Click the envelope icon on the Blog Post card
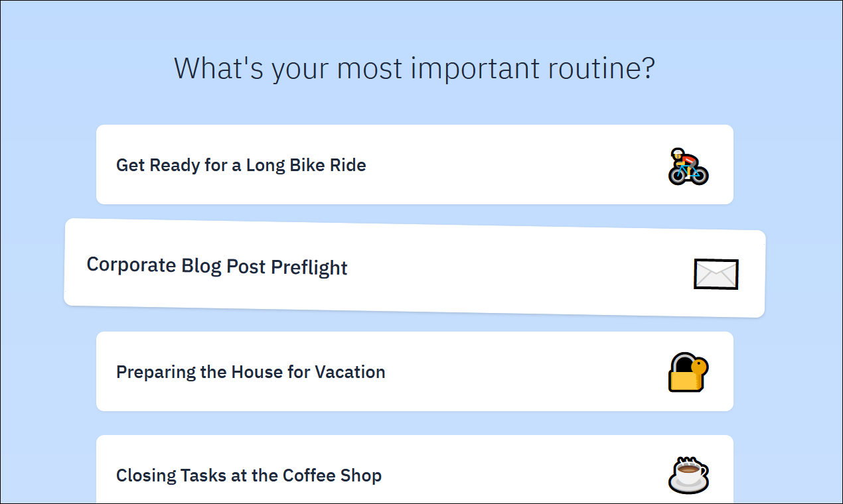 [716, 274]
